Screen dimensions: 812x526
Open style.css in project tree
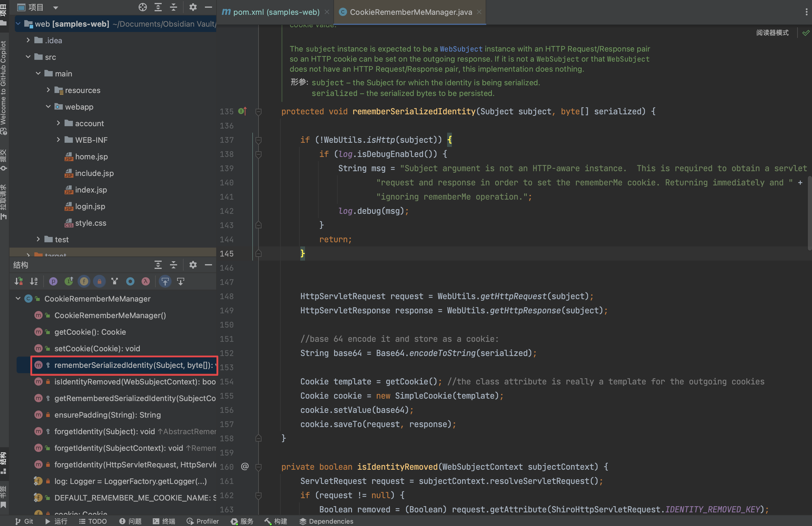91,223
